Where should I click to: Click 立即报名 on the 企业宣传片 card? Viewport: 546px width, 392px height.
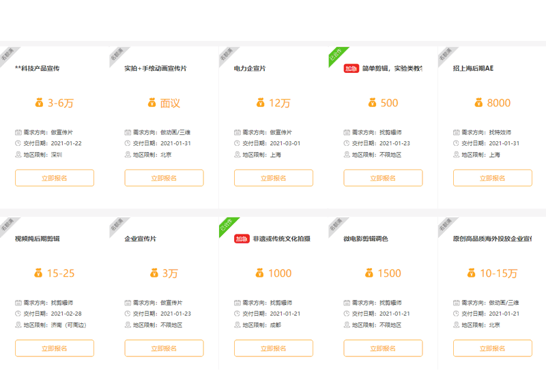pos(164,348)
